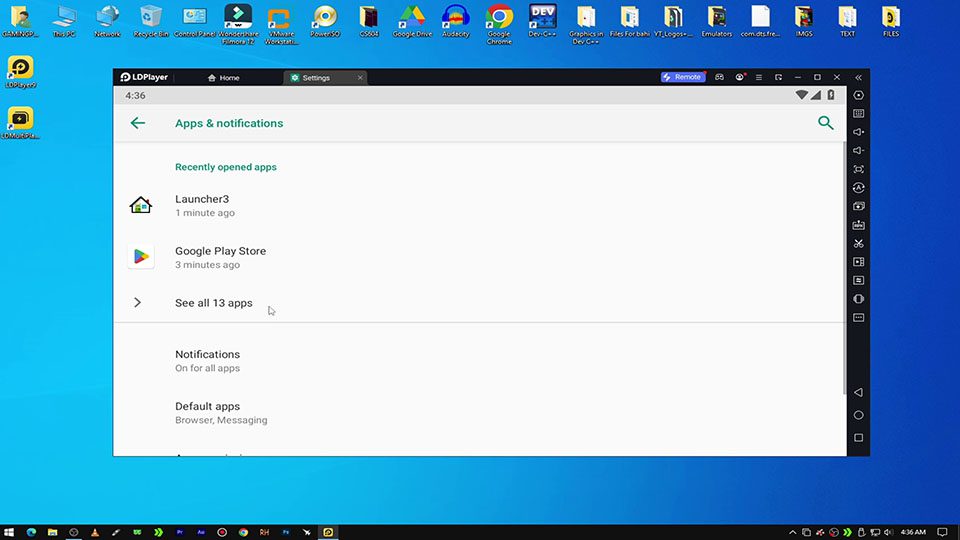Select the Audacity desktop icon
The width and height of the screenshot is (960, 540).
pos(456,21)
